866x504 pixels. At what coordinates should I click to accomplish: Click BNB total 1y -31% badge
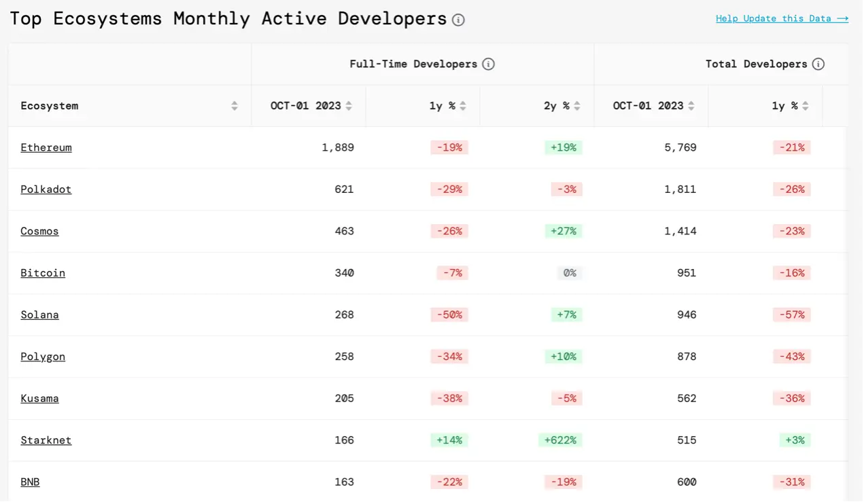(792, 482)
